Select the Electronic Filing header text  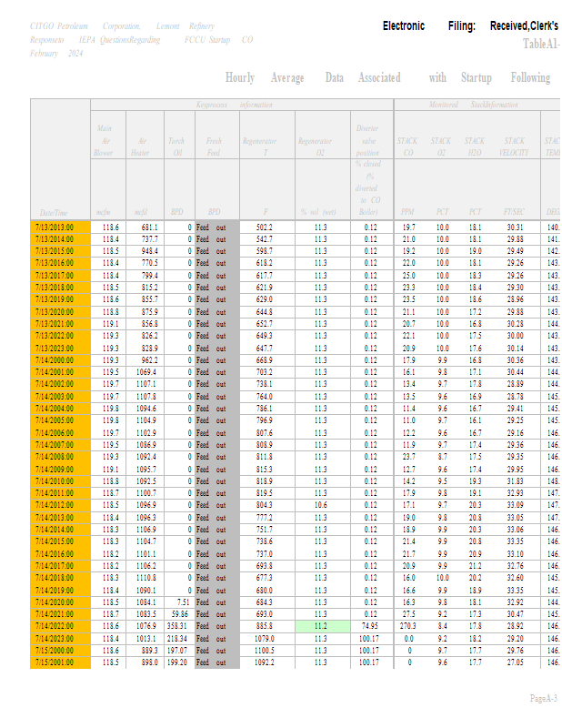(x=428, y=26)
